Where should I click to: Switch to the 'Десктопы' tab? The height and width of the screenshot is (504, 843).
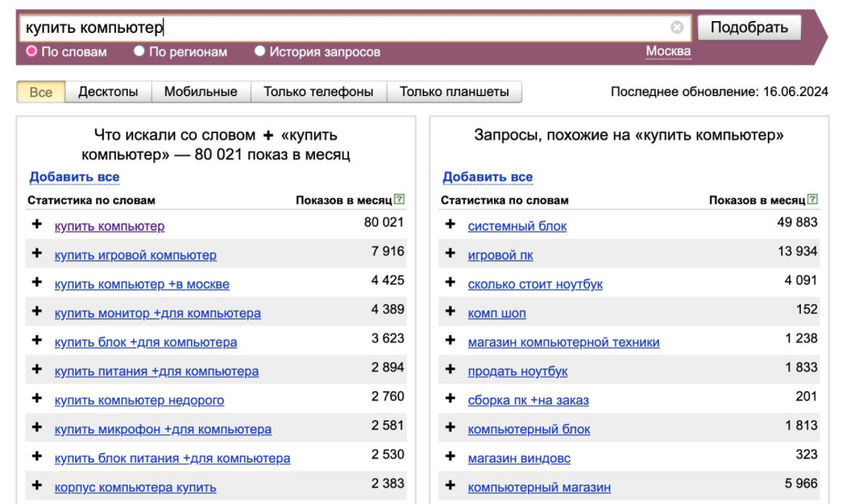coord(108,92)
